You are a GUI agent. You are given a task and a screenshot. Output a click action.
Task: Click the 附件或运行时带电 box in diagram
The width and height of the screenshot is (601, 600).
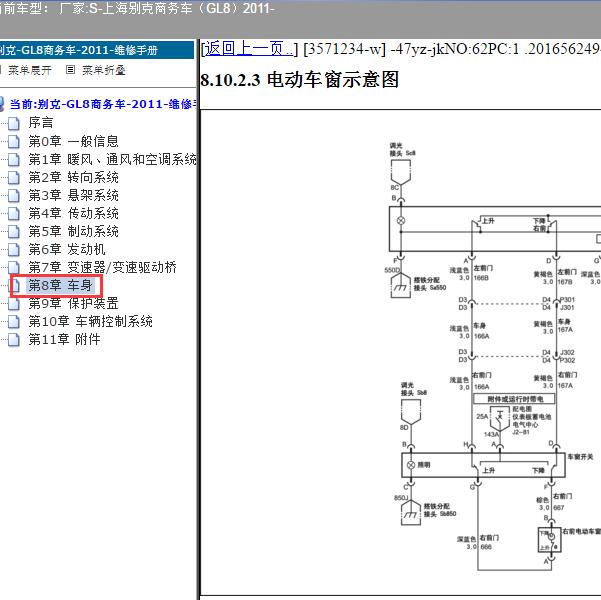(514, 399)
